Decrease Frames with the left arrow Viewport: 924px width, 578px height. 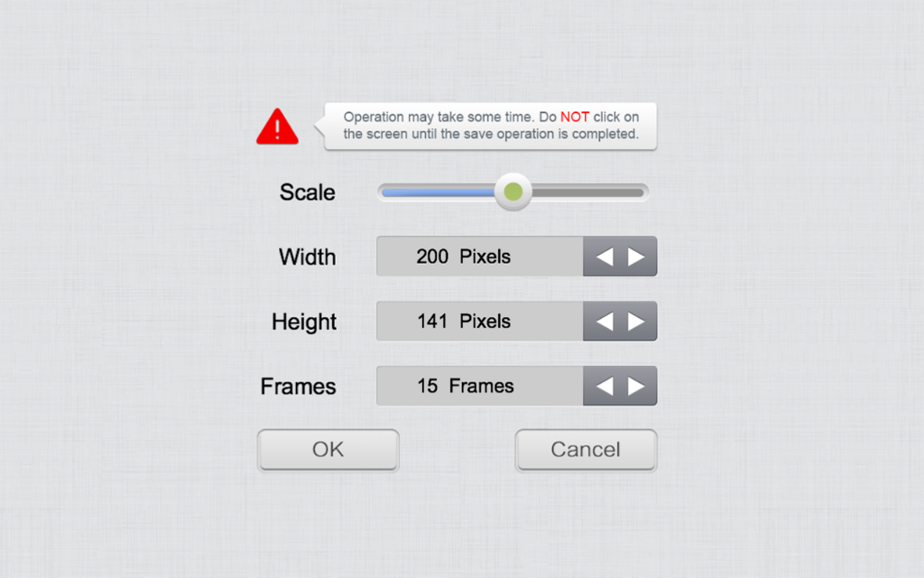(x=605, y=387)
